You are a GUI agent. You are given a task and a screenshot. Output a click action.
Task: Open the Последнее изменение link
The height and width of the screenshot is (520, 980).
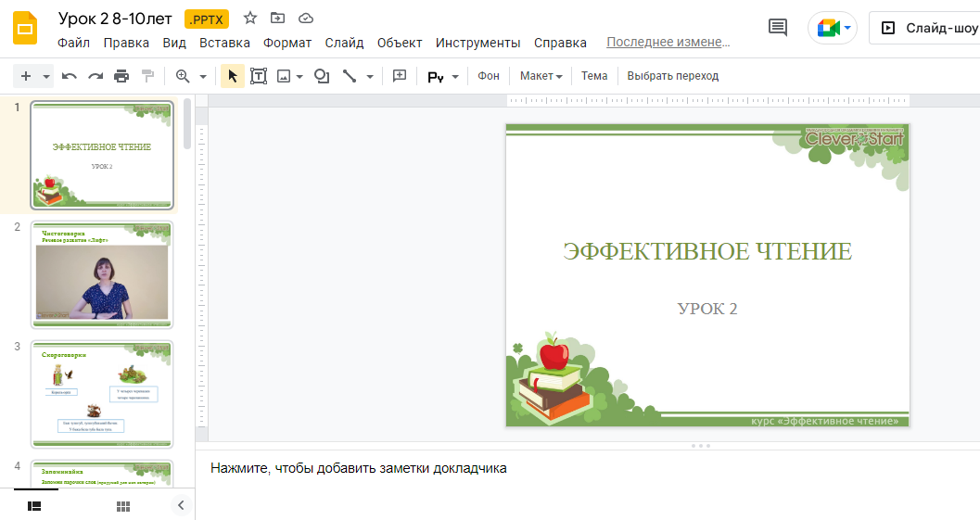pyautogui.click(x=668, y=42)
